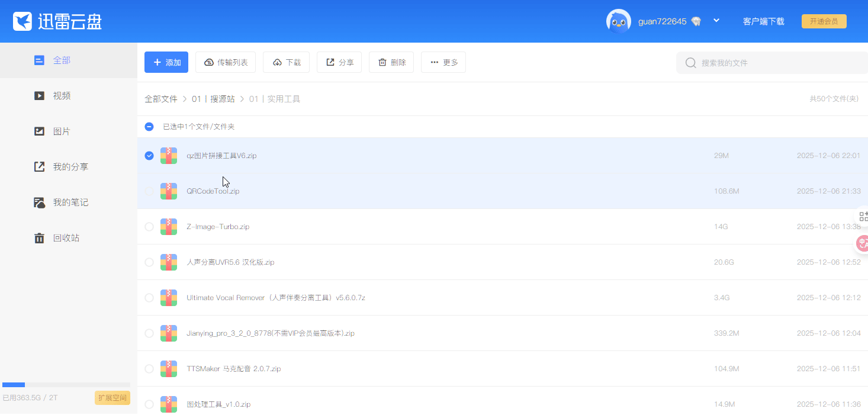Image resolution: width=868 pixels, height=415 pixels.
Task: Click the storage usage progress bar
Action: [x=66, y=385]
